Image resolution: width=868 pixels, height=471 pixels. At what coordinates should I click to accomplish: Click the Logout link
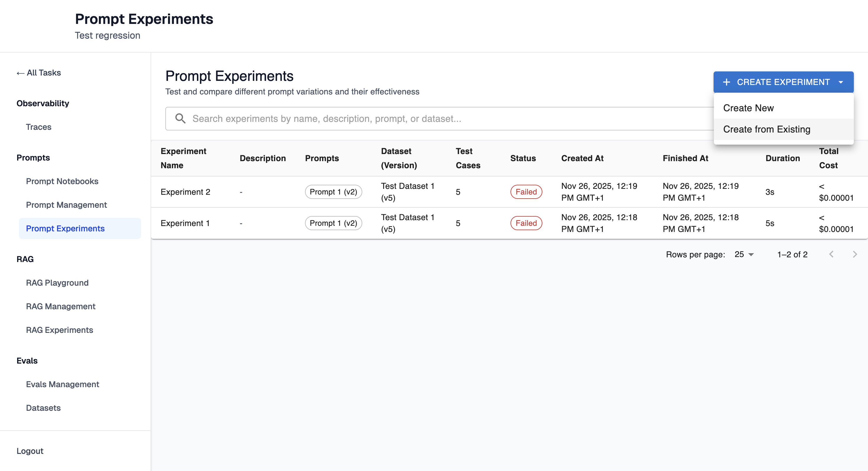[x=30, y=451]
